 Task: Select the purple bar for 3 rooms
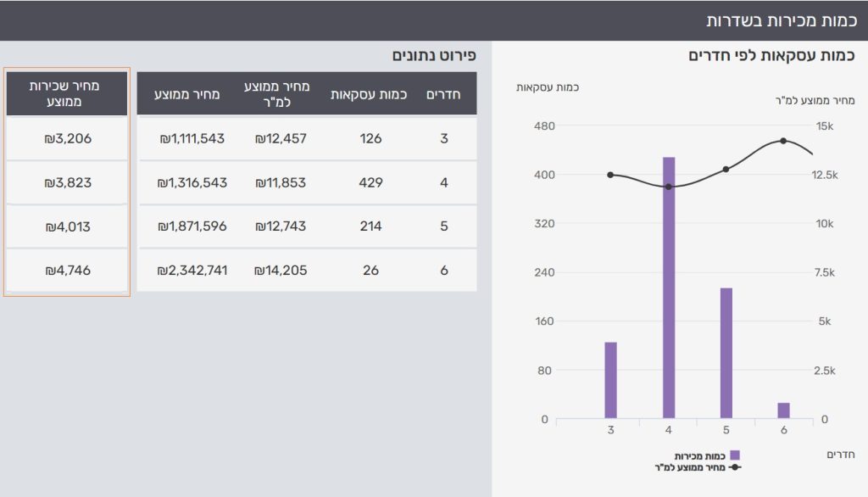[610, 380]
